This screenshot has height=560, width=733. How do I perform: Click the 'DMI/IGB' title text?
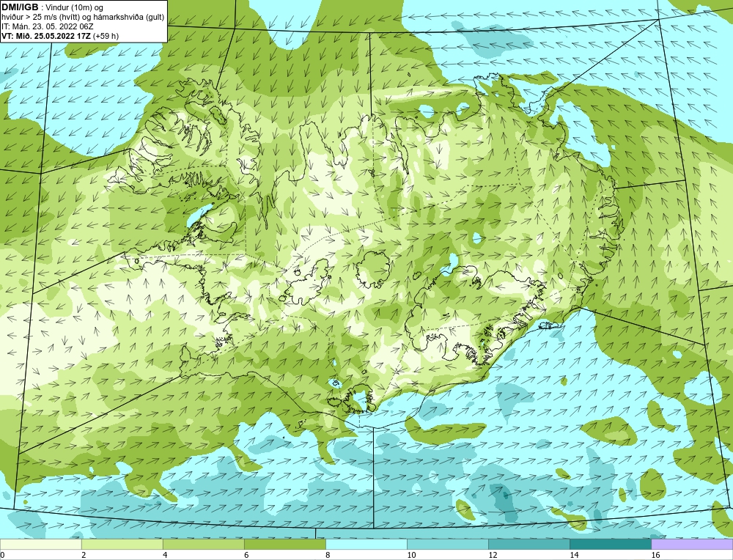pos(20,7)
